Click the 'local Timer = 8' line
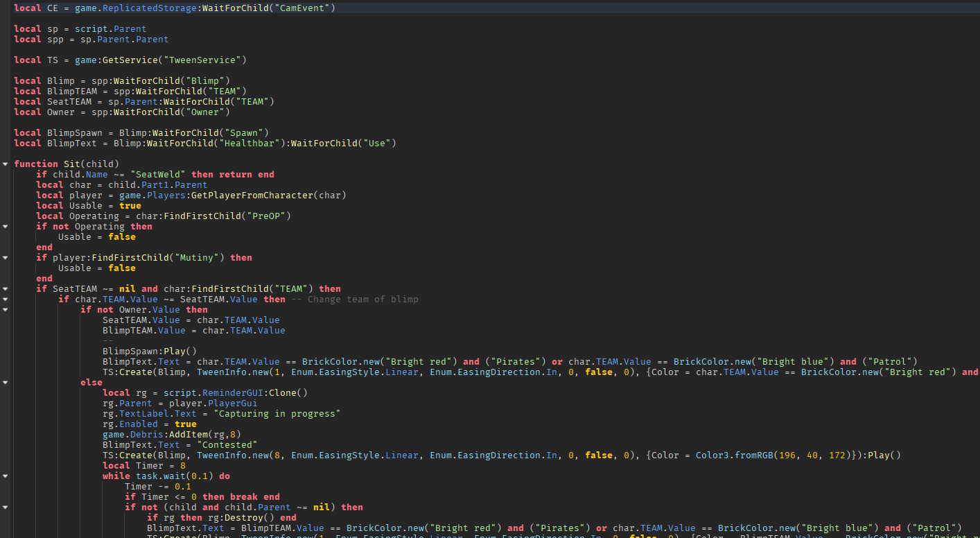Viewport: 980px width, 538px height. click(144, 466)
